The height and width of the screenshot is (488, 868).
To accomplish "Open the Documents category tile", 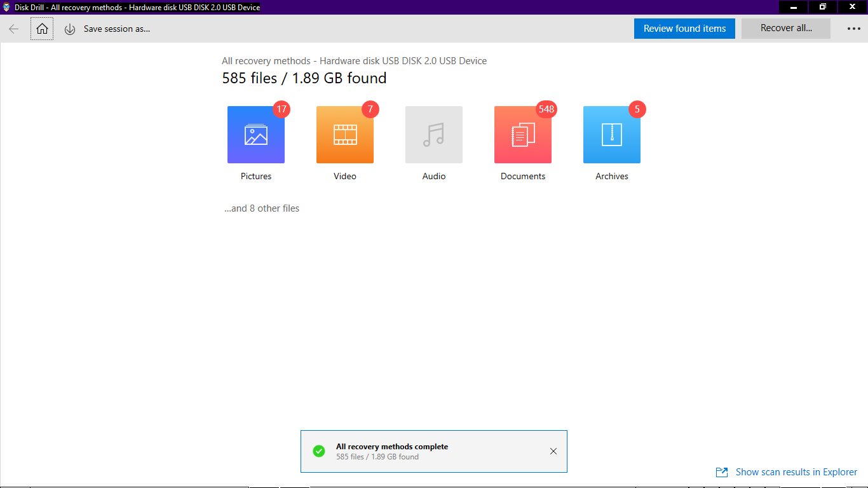I will (x=523, y=135).
